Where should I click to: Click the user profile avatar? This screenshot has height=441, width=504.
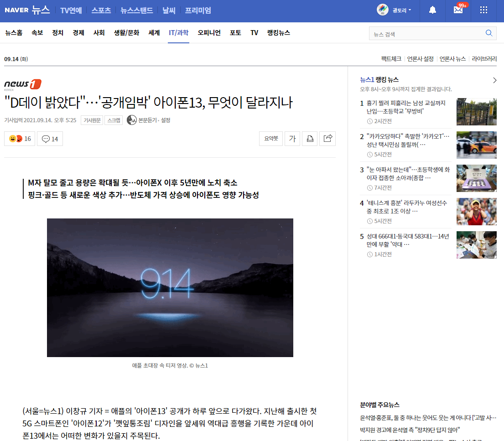point(383,10)
